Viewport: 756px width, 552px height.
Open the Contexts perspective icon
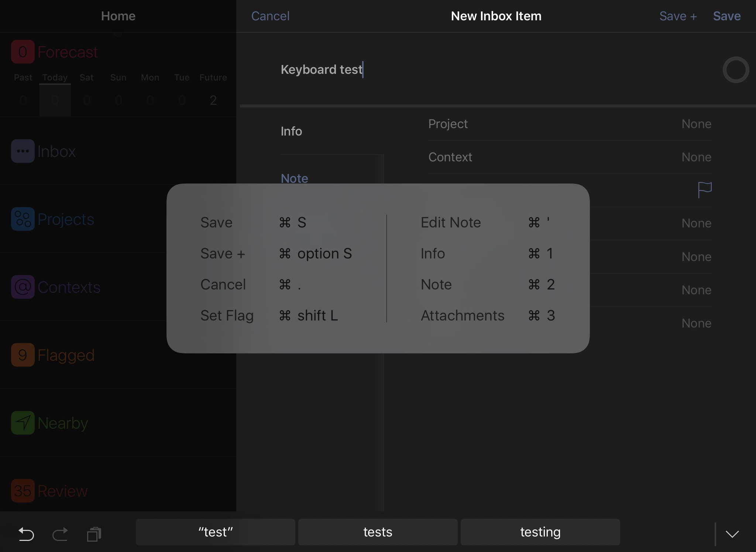(x=23, y=287)
